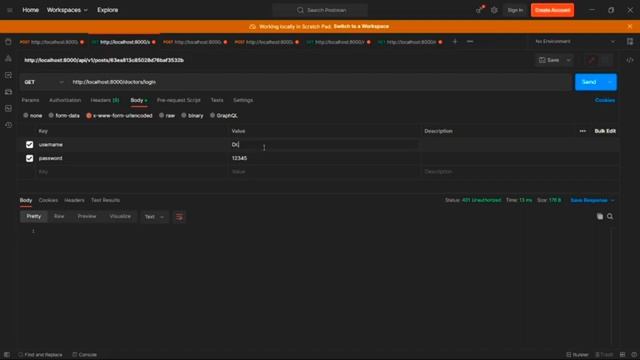Click the Cookies link under Send

[605, 100]
